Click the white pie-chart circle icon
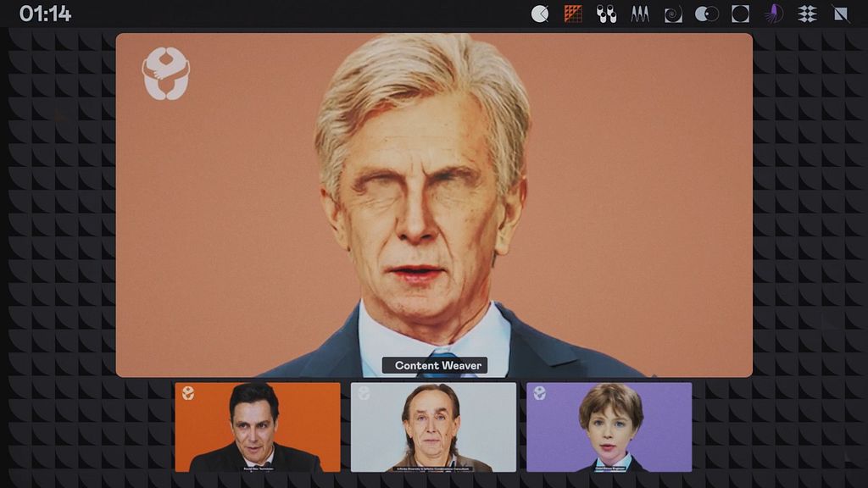Image resolution: width=868 pixels, height=488 pixels. pos(540,14)
